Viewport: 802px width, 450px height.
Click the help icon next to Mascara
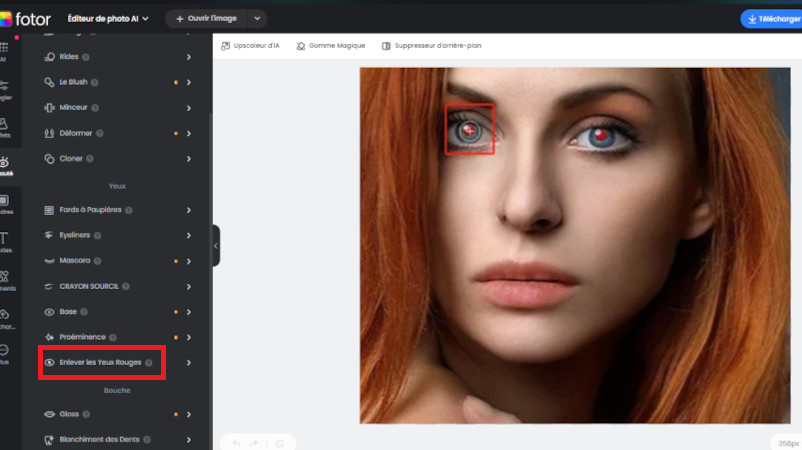[98, 261]
